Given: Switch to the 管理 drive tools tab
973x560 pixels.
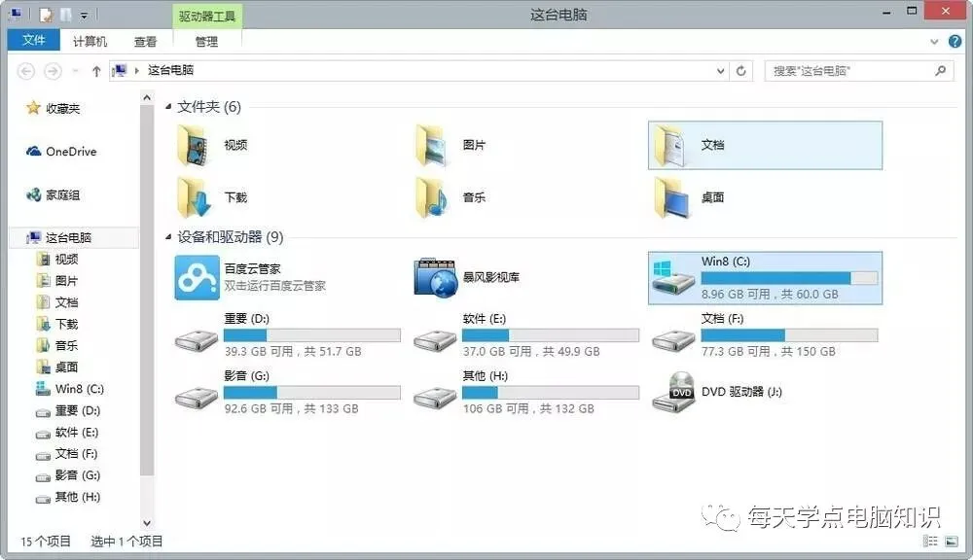Looking at the screenshot, I should click(x=207, y=41).
